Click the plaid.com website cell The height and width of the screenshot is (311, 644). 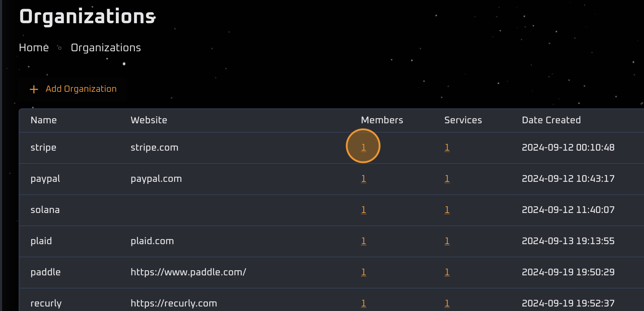click(x=152, y=241)
